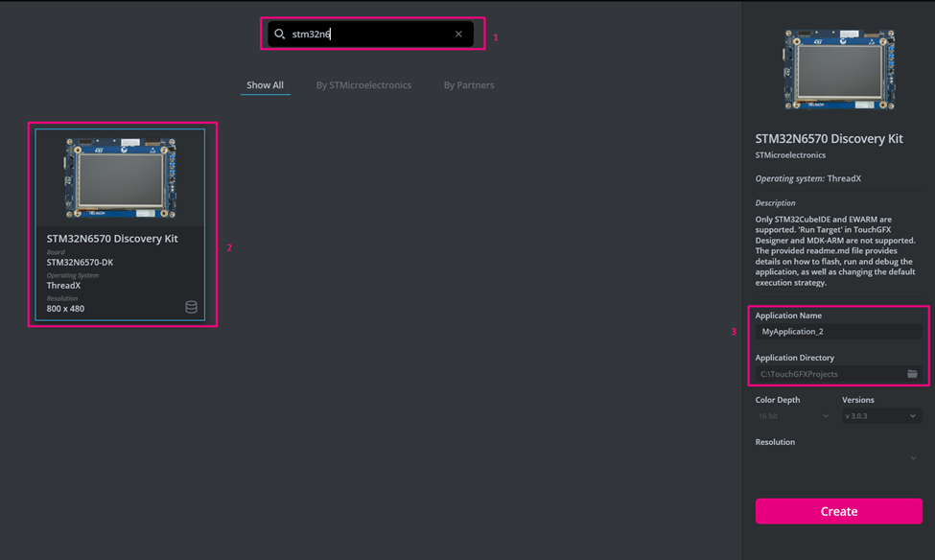Image resolution: width=935 pixels, height=560 pixels.
Task: Open the folder browse icon for directory
Action: pos(912,374)
